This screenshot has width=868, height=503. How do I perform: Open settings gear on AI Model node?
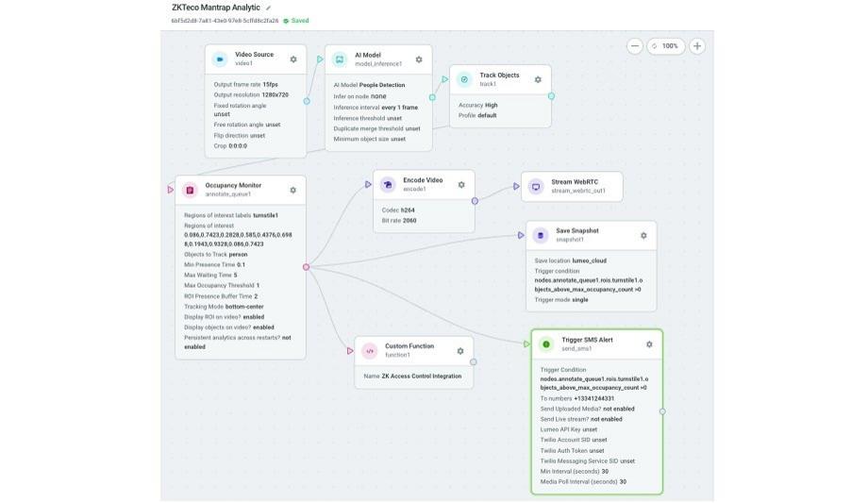point(419,59)
